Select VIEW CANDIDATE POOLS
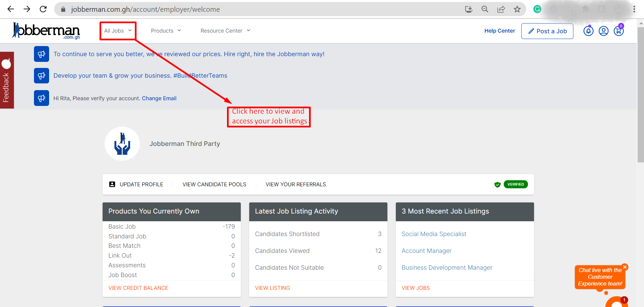This screenshot has width=644, height=307. tap(214, 184)
